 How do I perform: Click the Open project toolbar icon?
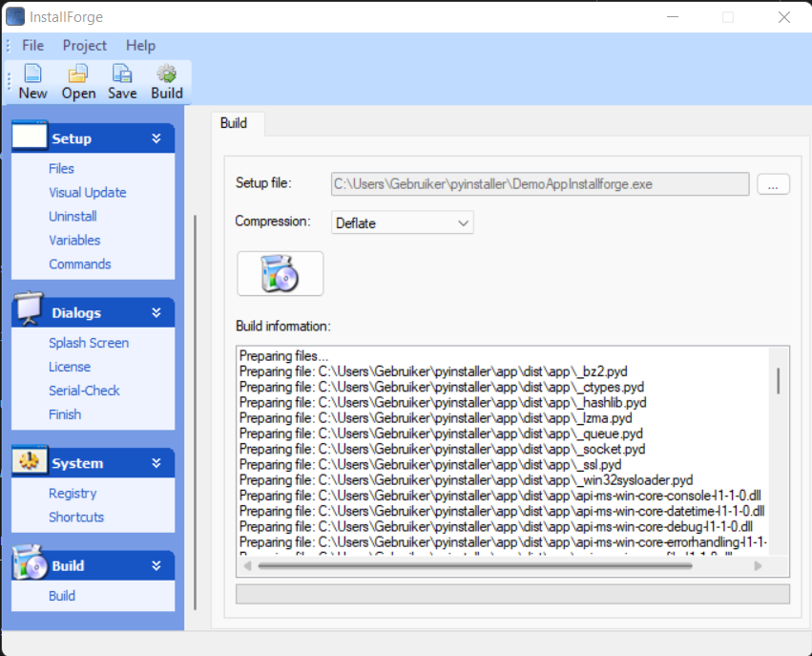tap(78, 74)
